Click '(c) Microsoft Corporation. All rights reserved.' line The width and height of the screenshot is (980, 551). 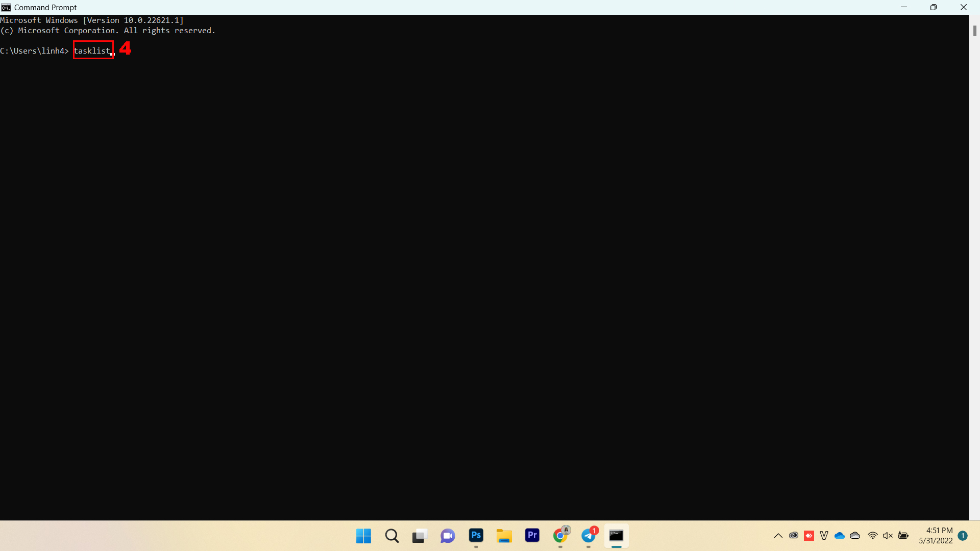[x=108, y=31]
